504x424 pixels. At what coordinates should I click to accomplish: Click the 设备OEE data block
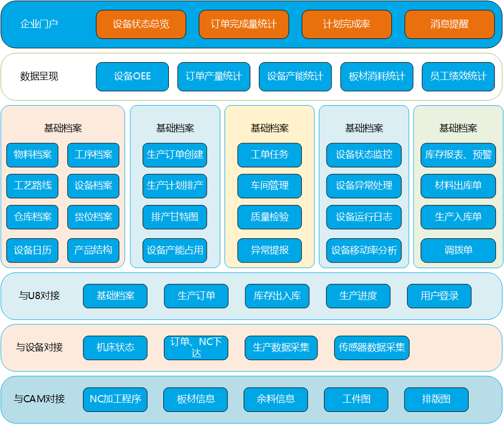pyautogui.click(x=132, y=77)
